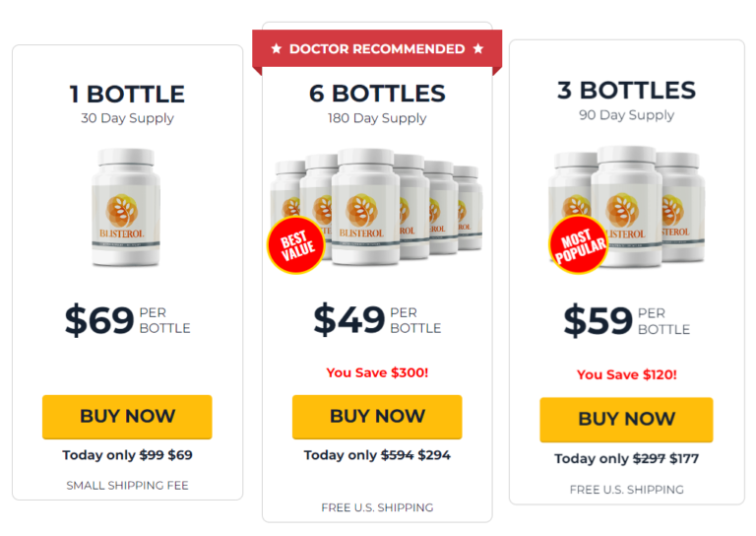Select the single Blisterol bottle image

click(x=126, y=208)
